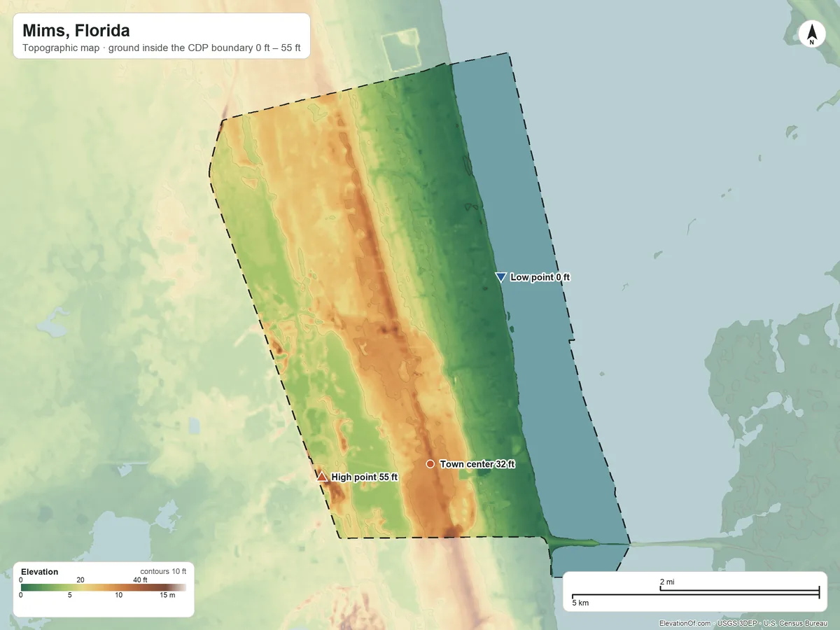Click the 'High point 55 ft' label
The height and width of the screenshot is (630, 840).
point(365,477)
